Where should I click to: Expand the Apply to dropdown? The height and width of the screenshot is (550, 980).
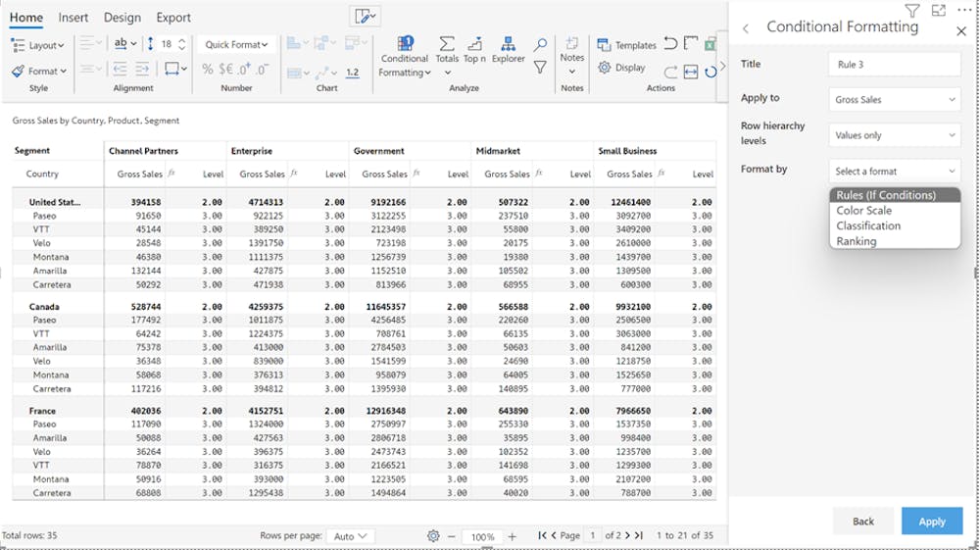[x=894, y=100]
